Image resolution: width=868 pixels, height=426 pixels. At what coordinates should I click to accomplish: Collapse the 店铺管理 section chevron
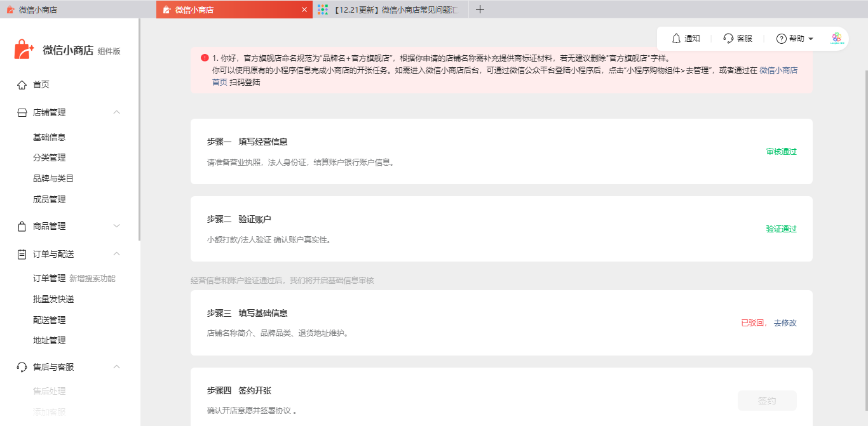click(x=116, y=112)
